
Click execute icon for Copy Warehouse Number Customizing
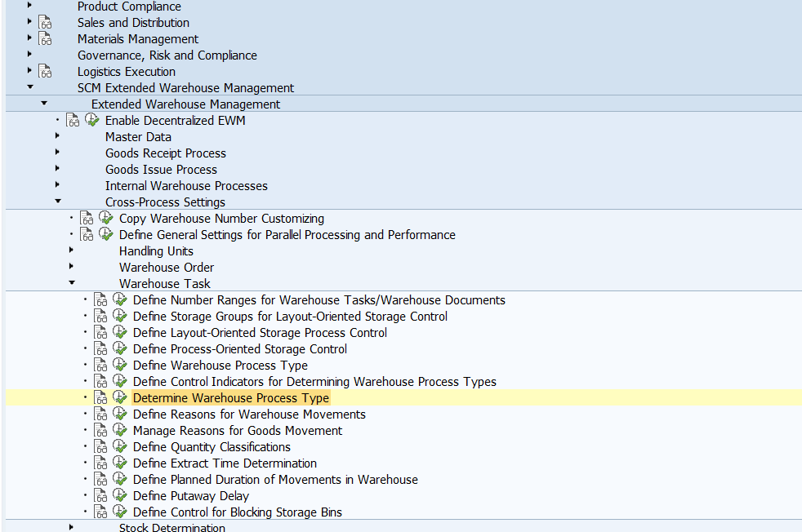point(106,218)
